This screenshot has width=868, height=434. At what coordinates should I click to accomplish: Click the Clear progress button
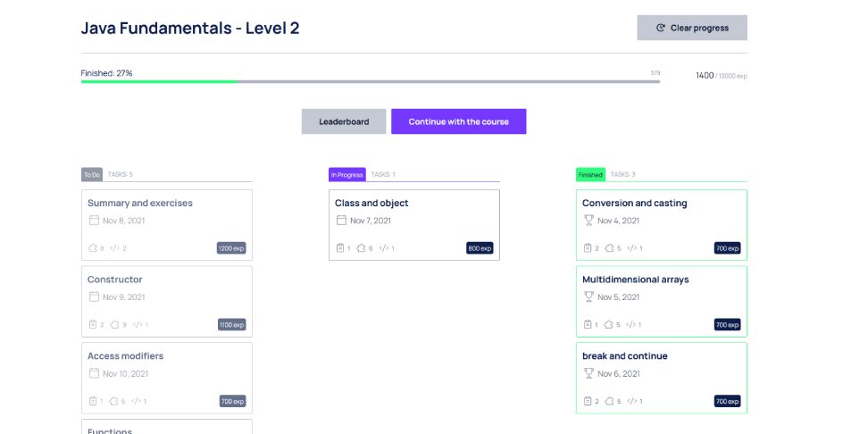(x=692, y=28)
